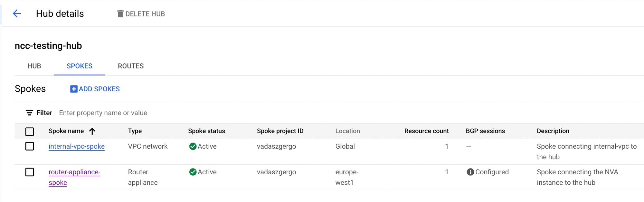Click the Filter list icon
The width and height of the screenshot is (644, 202).
click(29, 113)
